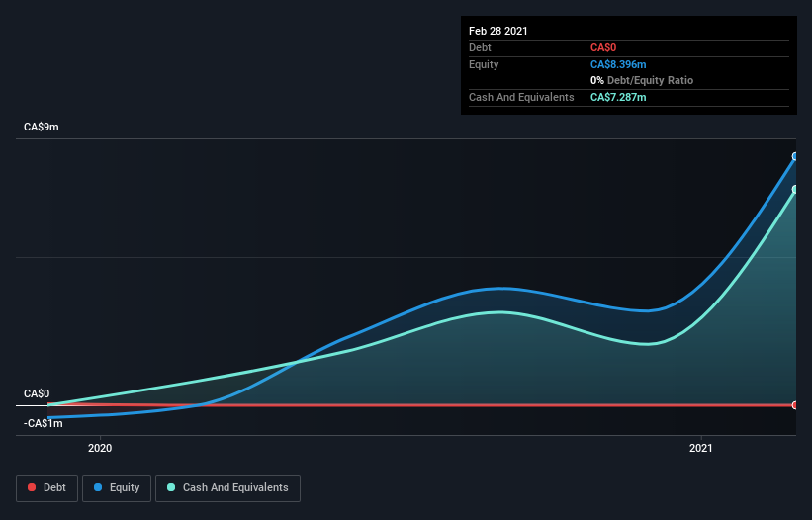The image size is (812, 520).
Task: Click the 2020 x-axis label
Action: click(100, 448)
